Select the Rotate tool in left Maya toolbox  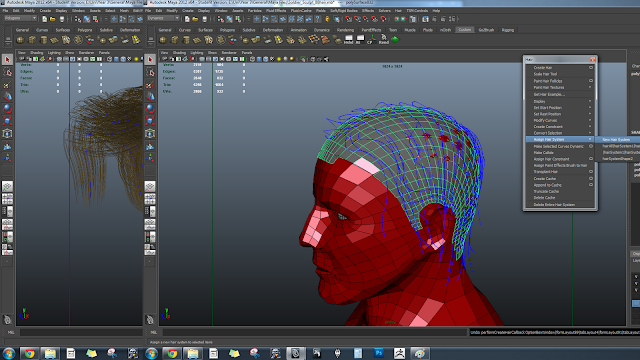(7, 109)
